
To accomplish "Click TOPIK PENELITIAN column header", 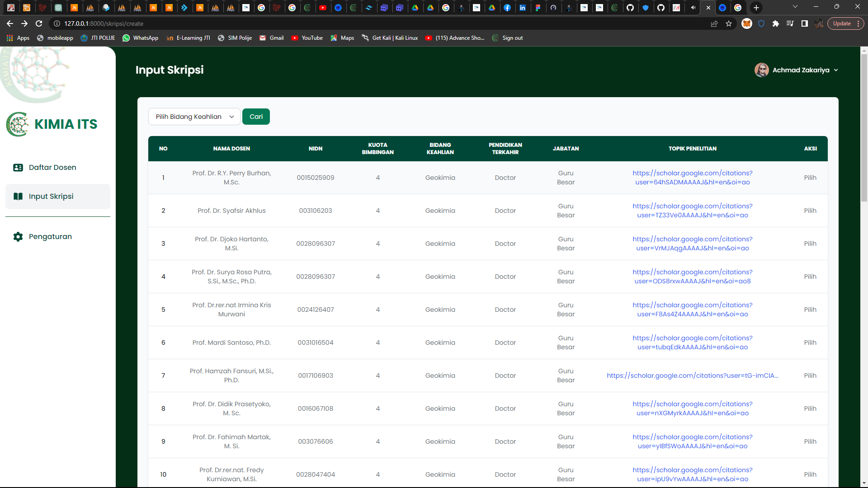I will click(x=693, y=149).
